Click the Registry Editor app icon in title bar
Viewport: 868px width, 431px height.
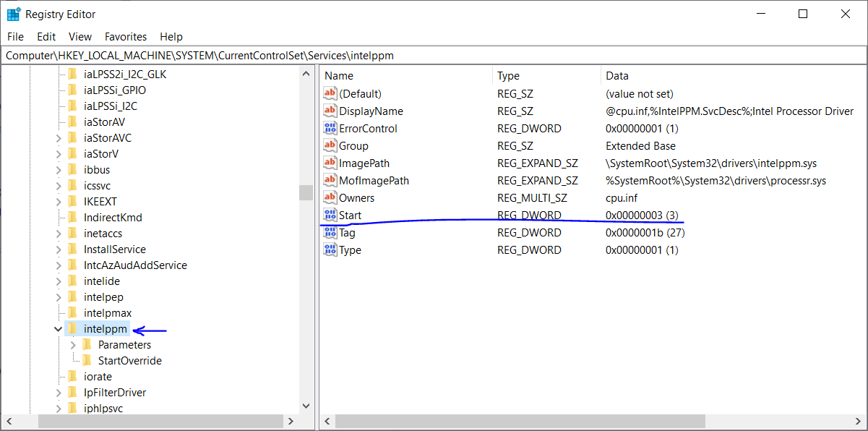point(14,14)
